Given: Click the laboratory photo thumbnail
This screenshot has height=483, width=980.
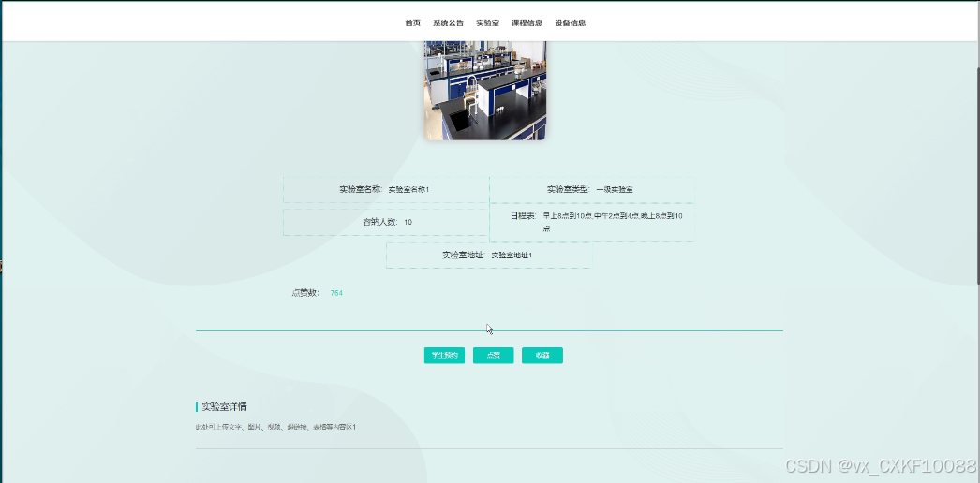Looking at the screenshot, I should coord(485,91).
